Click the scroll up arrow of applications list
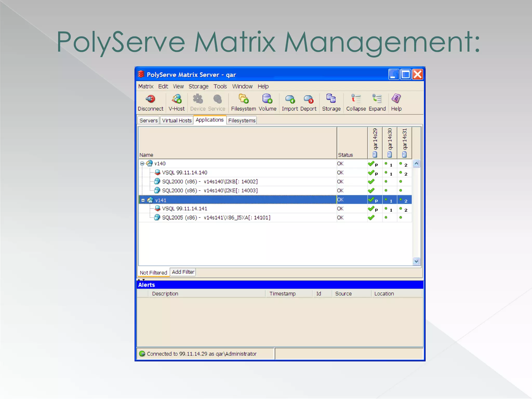The height and width of the screenshot is (399, 532). click(x=416, y=164)
